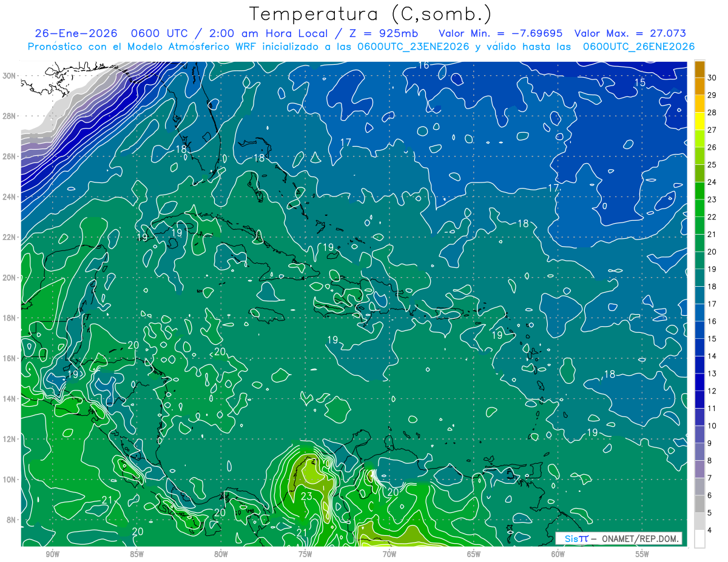Click the color scale label 24
Screen dimensions: 728x562
(712, 182)
